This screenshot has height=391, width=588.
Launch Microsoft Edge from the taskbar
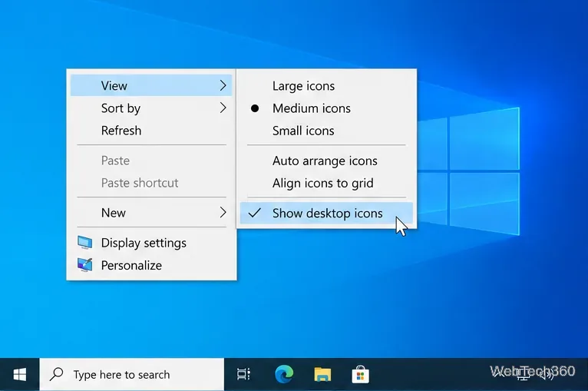coord(284,374)
